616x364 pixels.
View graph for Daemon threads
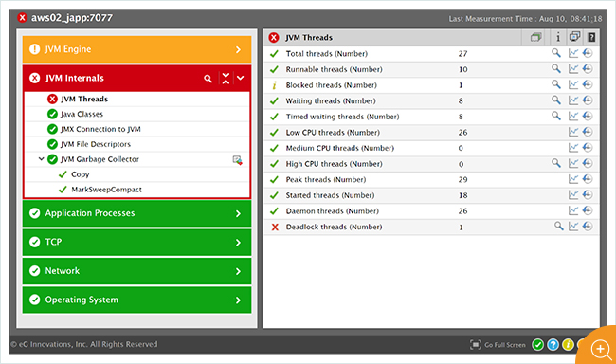click(x=573, y=210)
